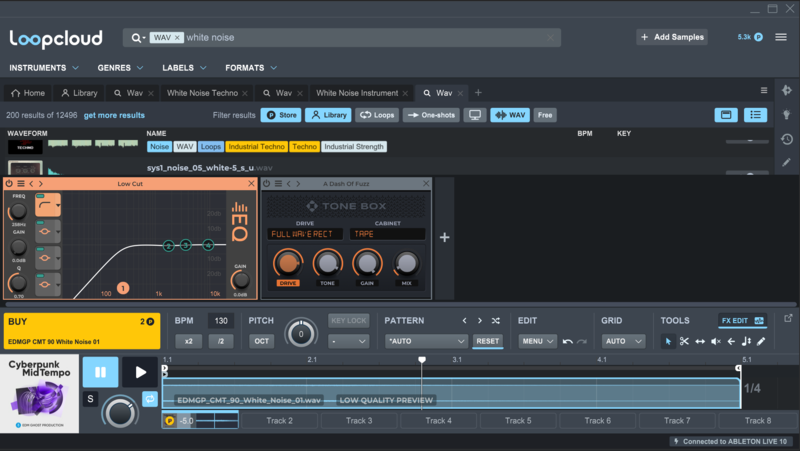This screenshot has height=451, width=800.
Task: Open the Edit MENU dropdown
Action: coord(537,341)
